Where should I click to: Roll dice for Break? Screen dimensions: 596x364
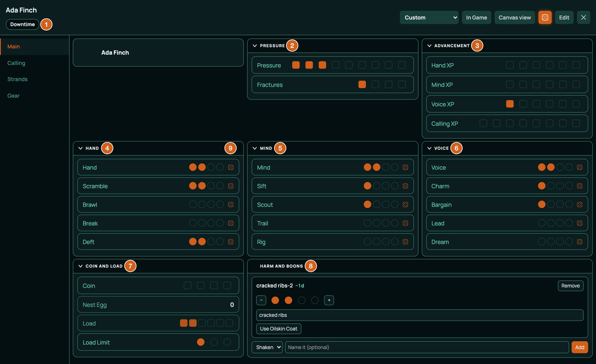coord(231,223)
